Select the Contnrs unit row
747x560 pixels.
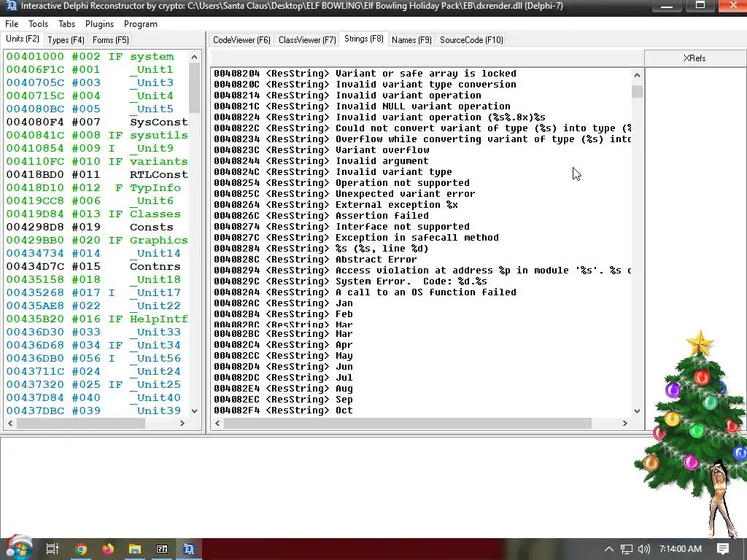click(97, 266)
